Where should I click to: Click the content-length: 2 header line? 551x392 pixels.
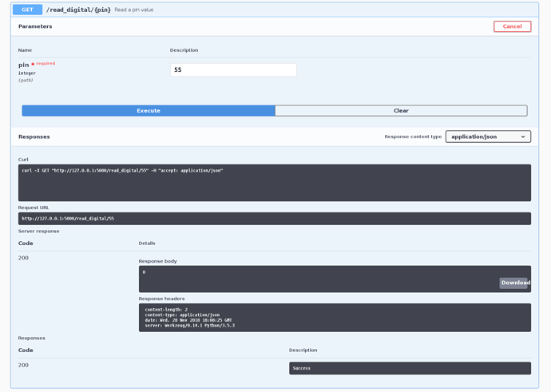(x=166, y=310)
